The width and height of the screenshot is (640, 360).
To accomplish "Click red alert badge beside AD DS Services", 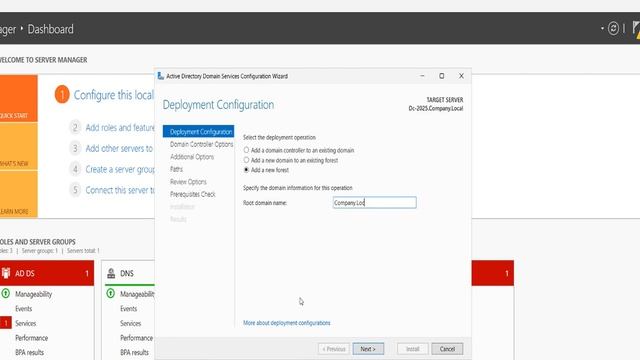I will click(x=6, y=323).
